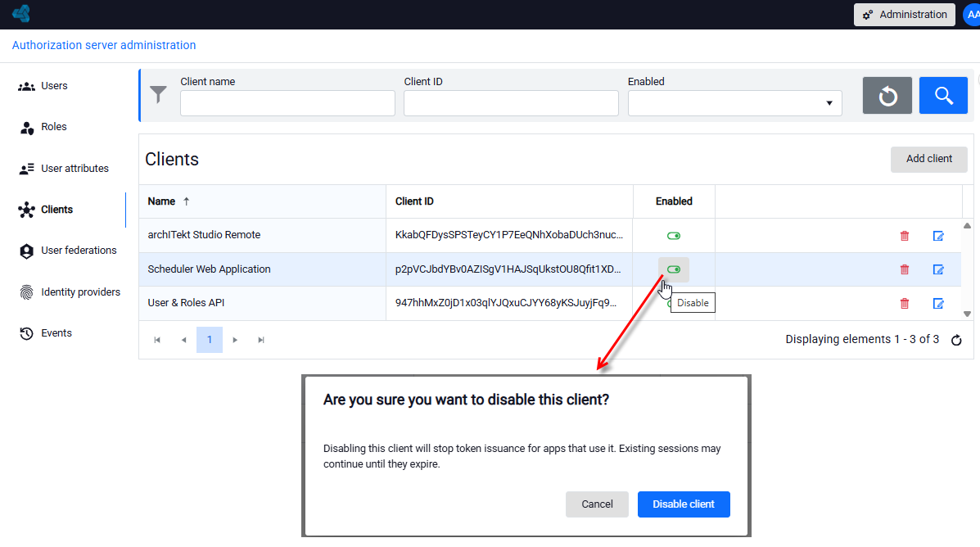Confirm with Disable client button
Viewport: 980px width, 547px height.
684,504
